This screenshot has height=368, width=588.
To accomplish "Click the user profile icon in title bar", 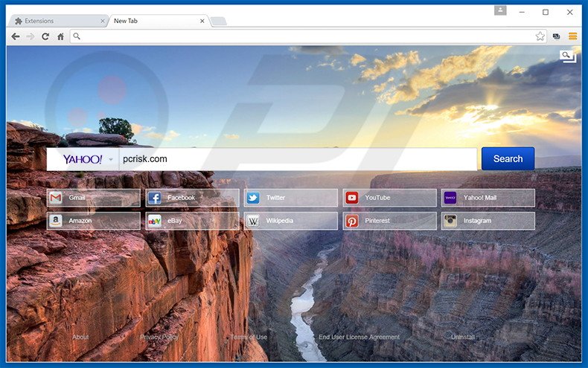I will click(x=500, y=11).
